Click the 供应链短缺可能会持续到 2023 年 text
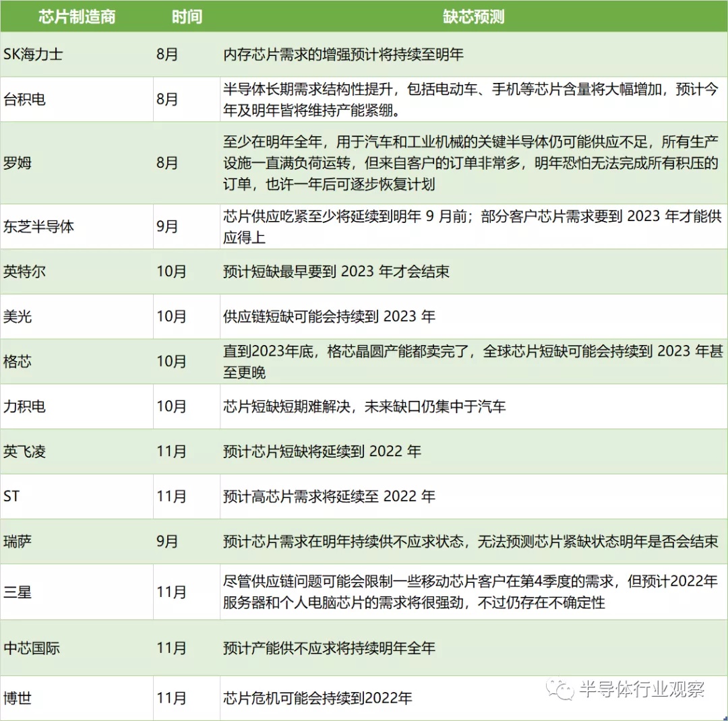This screenshot has height=721, width=728. pos(329,316)
